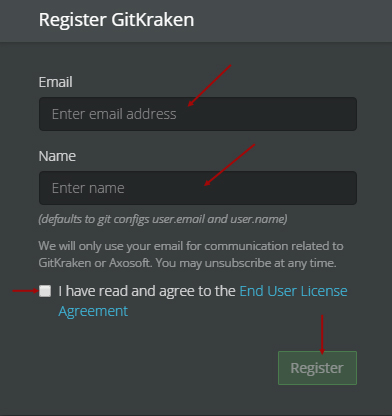Image resolution: width=392 pixels, height=416 pixels.
Task: Click the red arrow pointing at Email field
Action: tap(209, 86)
